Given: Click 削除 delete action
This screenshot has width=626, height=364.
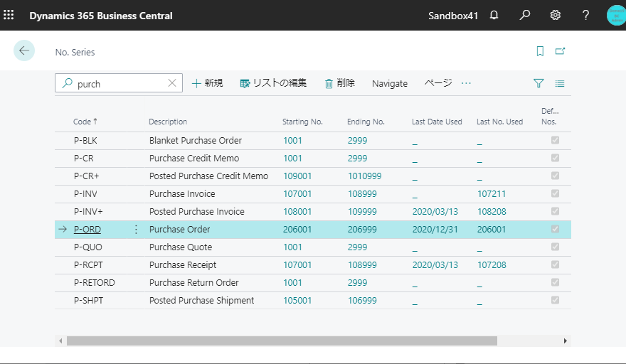Looking at the screenshot, I should point(340,83).
